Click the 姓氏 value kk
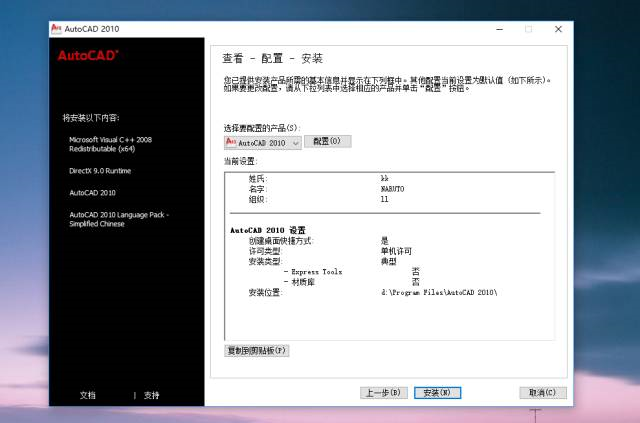The width and height of the screenshot is (640, 423). (x=384, y=178)
